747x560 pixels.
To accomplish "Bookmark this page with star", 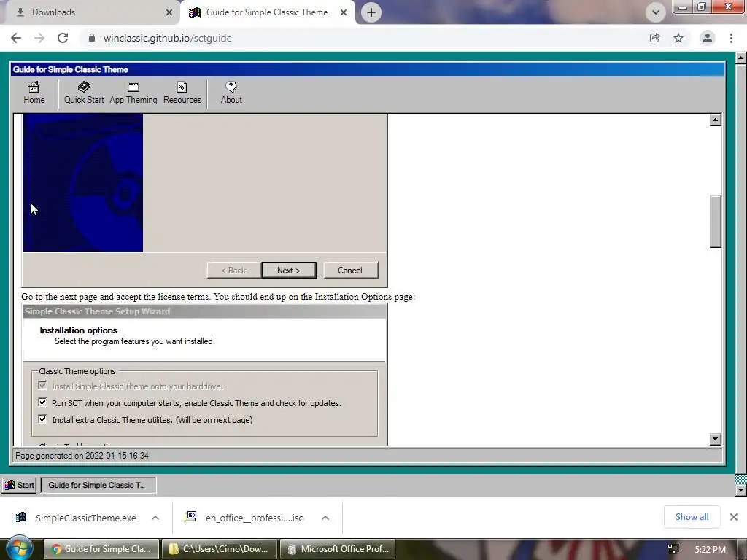I will pos(678,38).
